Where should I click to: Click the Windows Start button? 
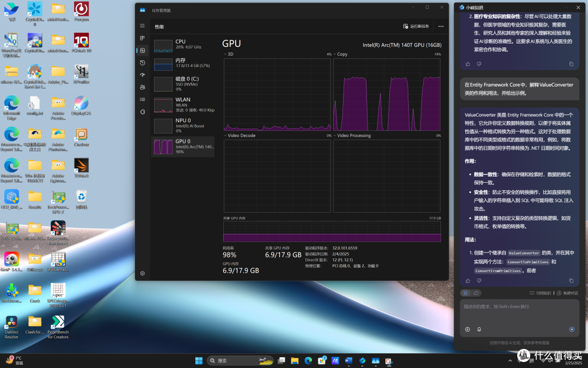tap(199, 360)
